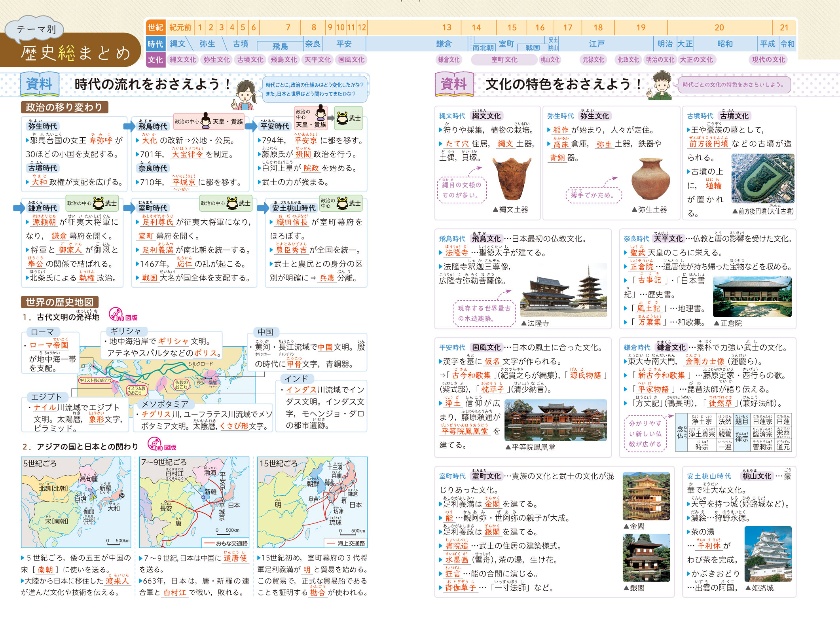Click the メソポタミア label box
Viewport: 840px width, 633px height.
pos(165,404)
